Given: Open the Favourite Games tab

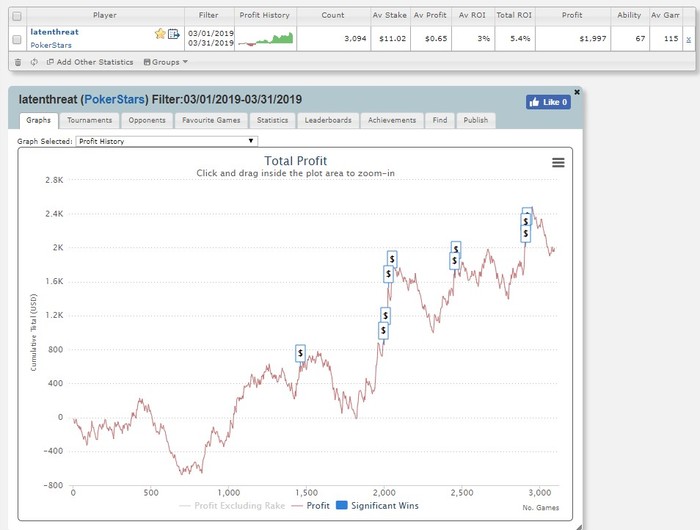Looking at the screenshot, I should tap(211, 120).
